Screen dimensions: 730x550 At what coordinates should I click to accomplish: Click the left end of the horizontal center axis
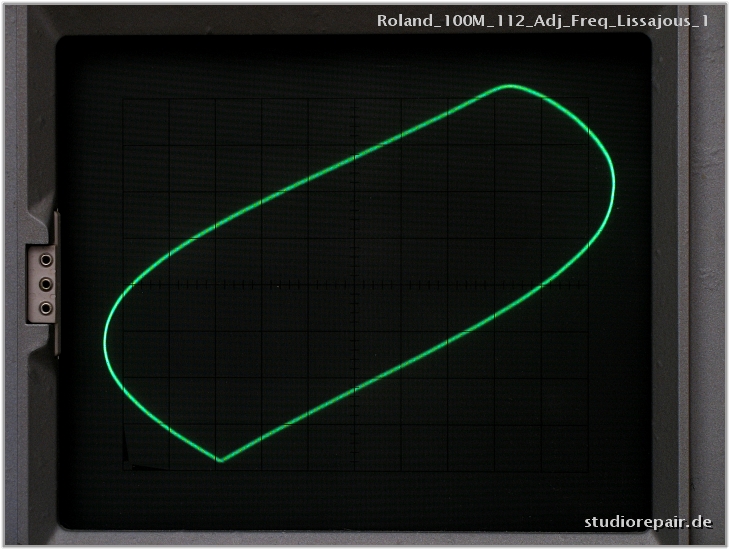point(123,285)
